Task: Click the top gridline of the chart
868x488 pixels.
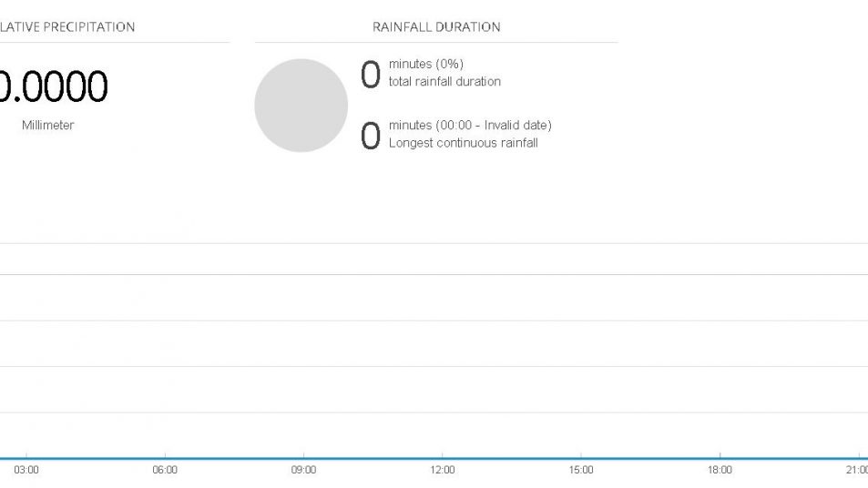Action: tap(434, 243)
